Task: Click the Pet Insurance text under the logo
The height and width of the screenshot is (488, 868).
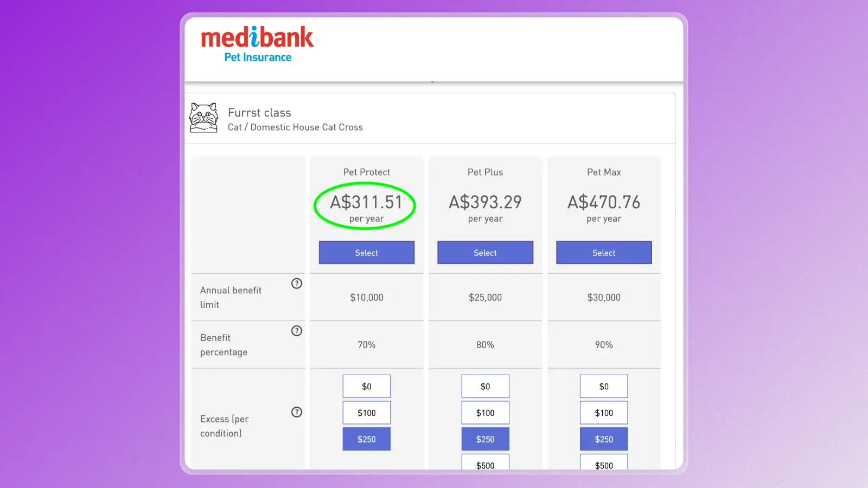Action: point(258,57)
